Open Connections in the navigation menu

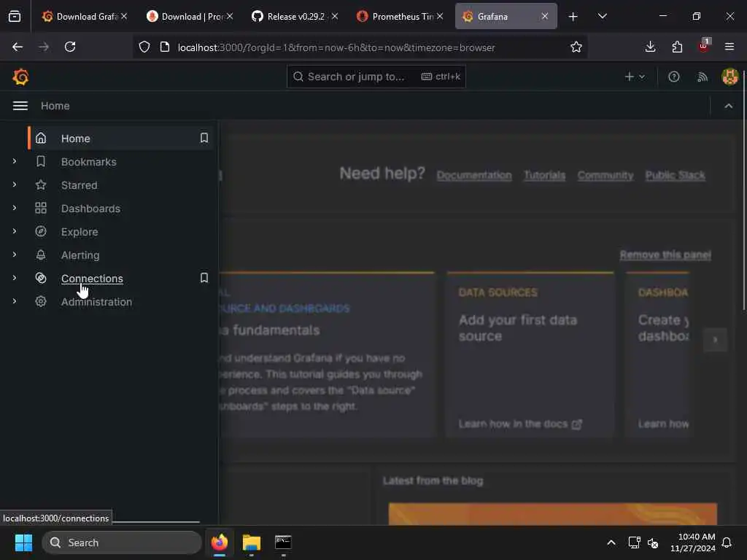pos(92,278)
